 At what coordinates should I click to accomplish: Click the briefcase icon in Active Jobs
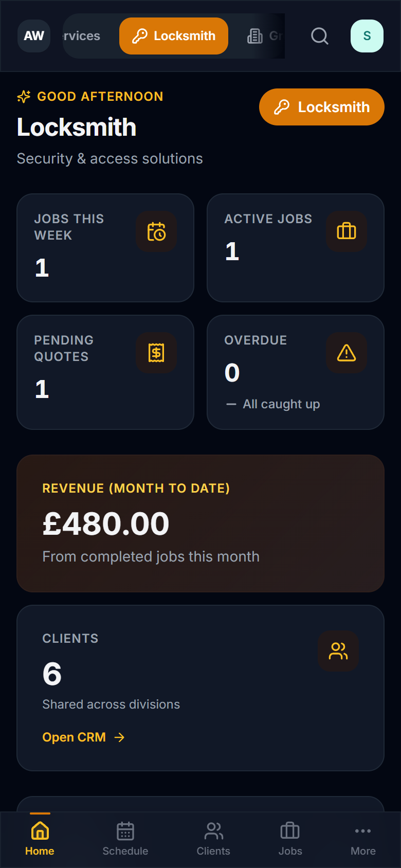[347, 231]
